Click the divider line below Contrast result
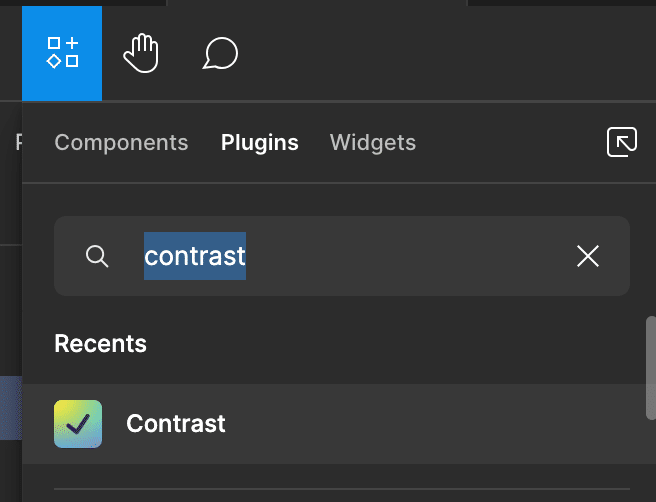 pos(342,489)
